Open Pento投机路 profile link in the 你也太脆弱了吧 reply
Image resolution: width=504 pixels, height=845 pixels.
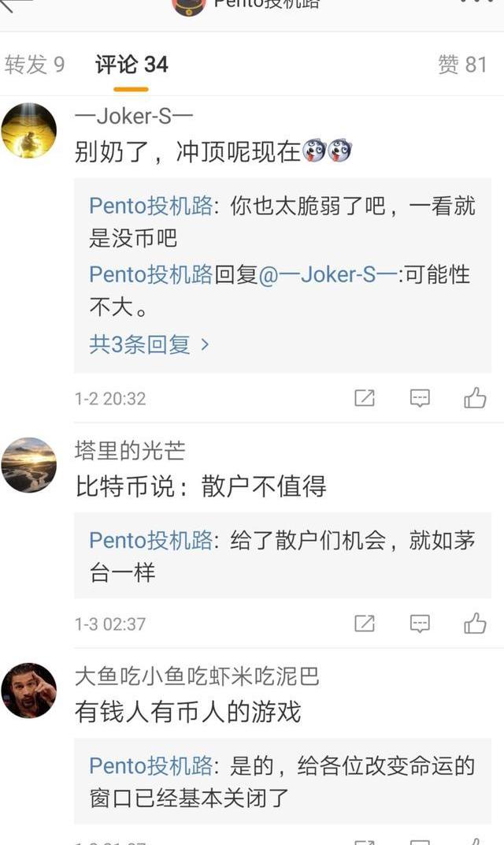coord(150,206)
